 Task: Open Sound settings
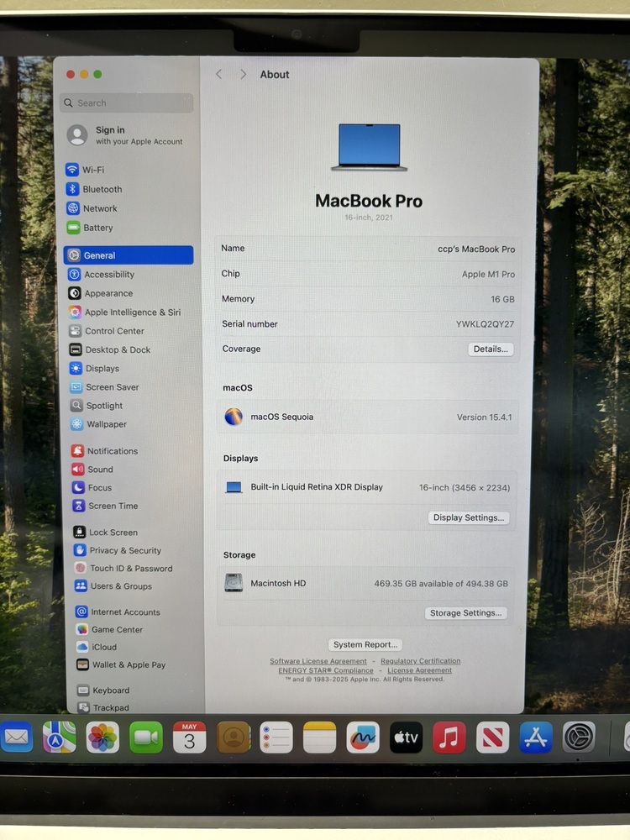point(92,470)
